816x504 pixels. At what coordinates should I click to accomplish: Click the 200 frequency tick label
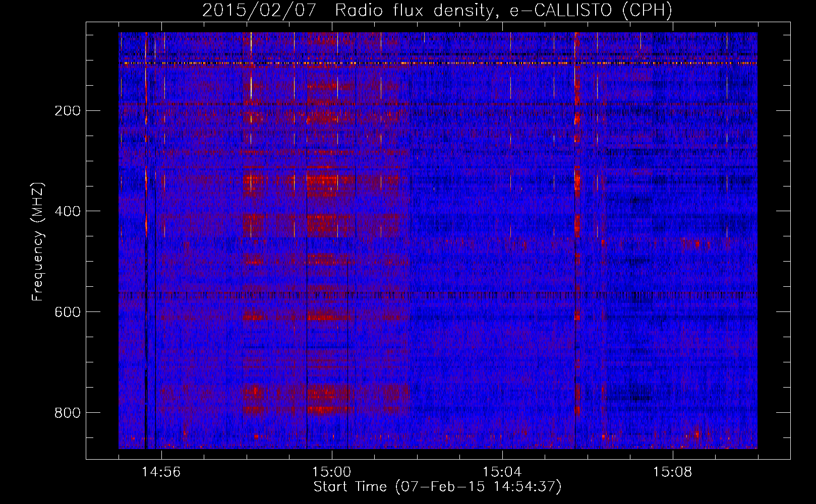(68, 111)
